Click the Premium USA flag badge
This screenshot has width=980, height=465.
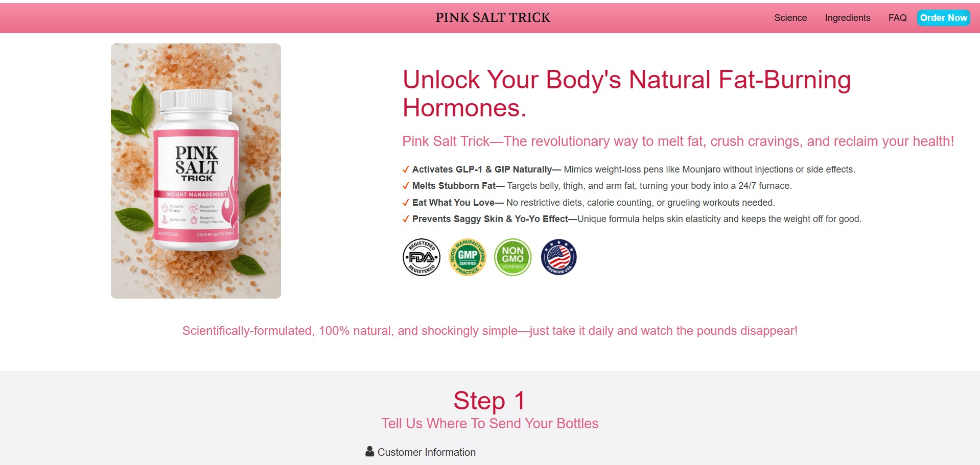(558, 257)
